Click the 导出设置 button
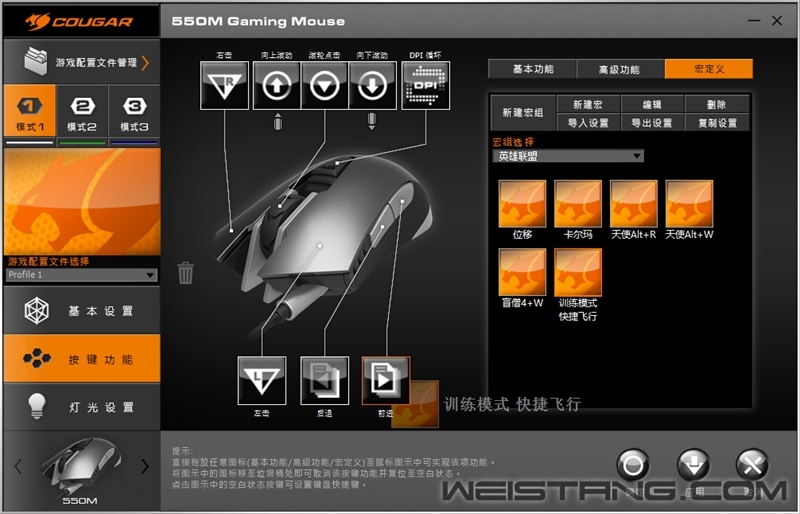The image size is (800, 514). [652, 123]
